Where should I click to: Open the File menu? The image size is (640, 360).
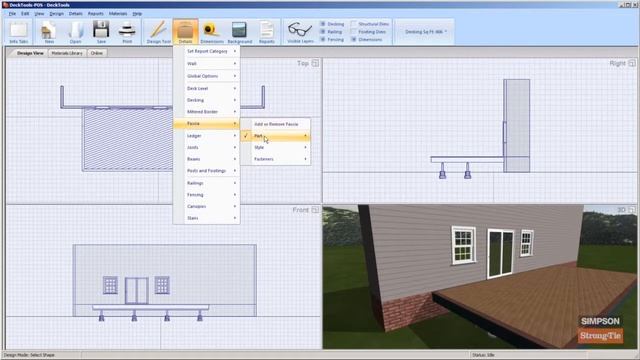coord(12,13)
